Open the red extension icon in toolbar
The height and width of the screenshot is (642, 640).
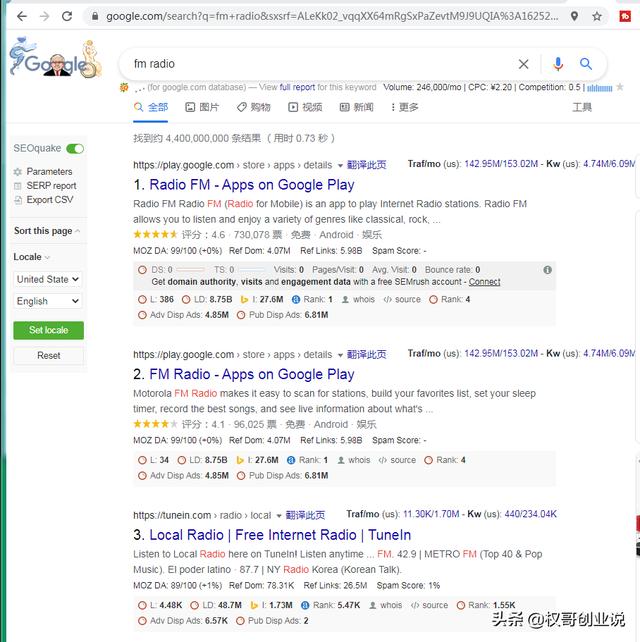click(625, 16)
